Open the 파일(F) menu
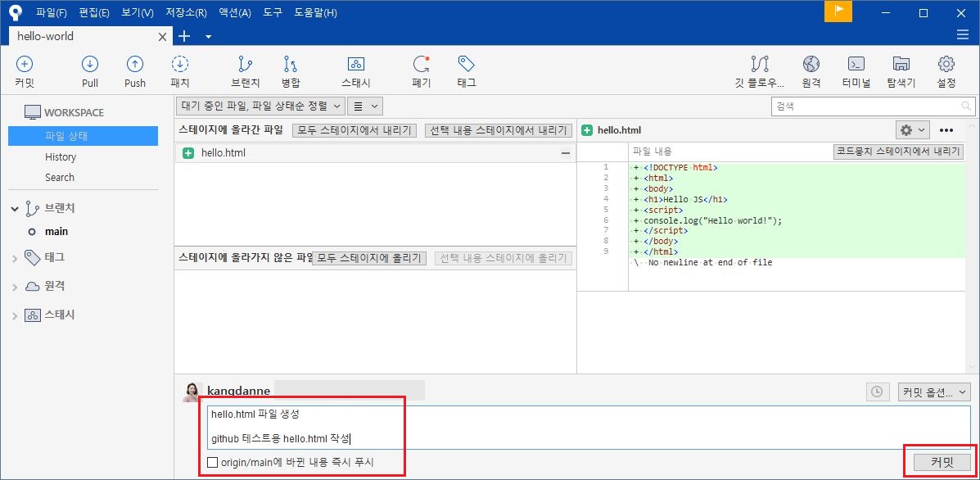This screenshot has height=480, width=980. coord(52,12)
